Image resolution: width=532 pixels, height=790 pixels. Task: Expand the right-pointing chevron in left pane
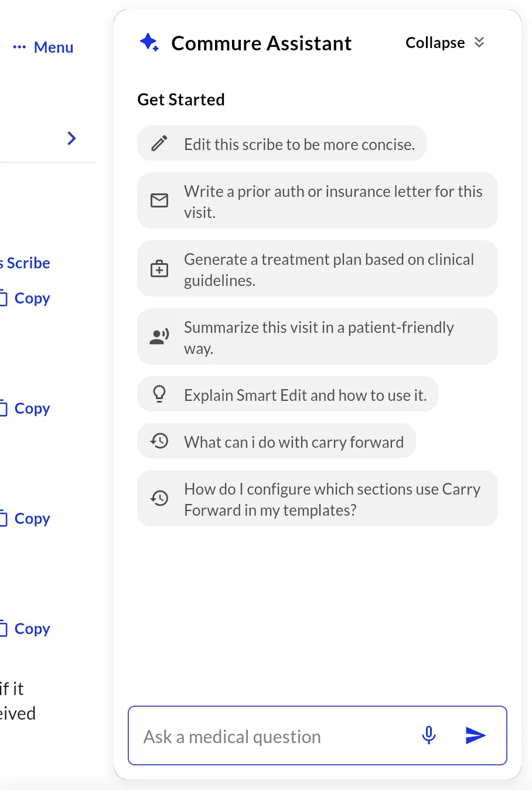[71, 138]
